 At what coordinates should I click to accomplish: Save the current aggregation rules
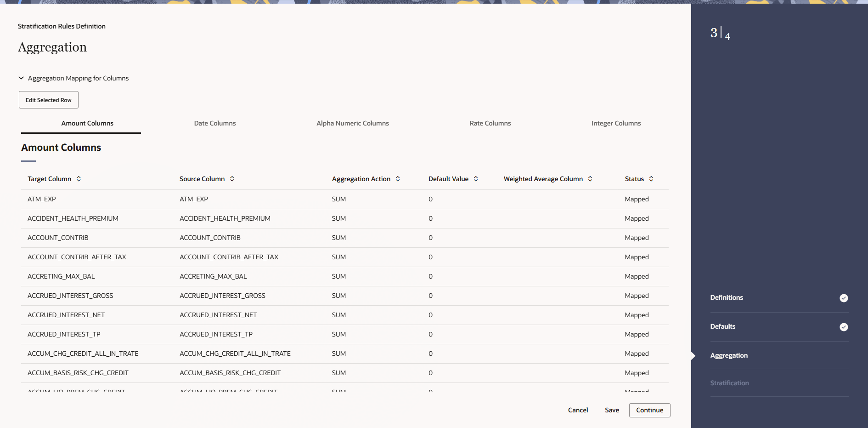coord(611,410)
